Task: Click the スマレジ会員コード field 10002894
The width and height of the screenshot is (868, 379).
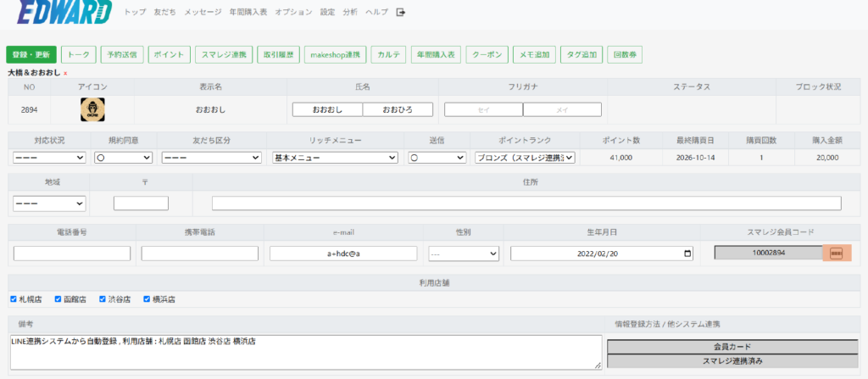Action: (768, 254)
